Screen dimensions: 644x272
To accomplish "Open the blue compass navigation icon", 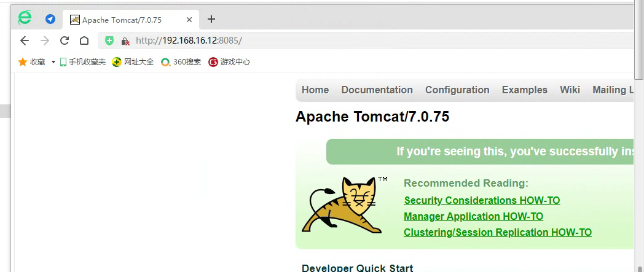I will [50, 19].
